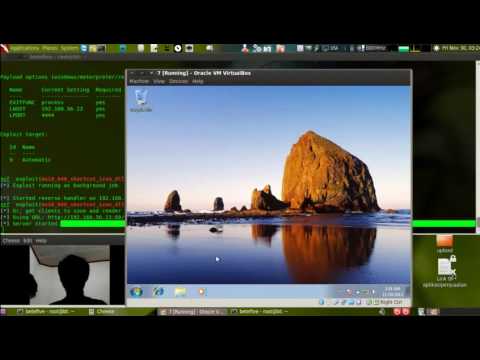Open Windows Explorer folder in taskbar

pyautogui.click(x=180, y=292)
